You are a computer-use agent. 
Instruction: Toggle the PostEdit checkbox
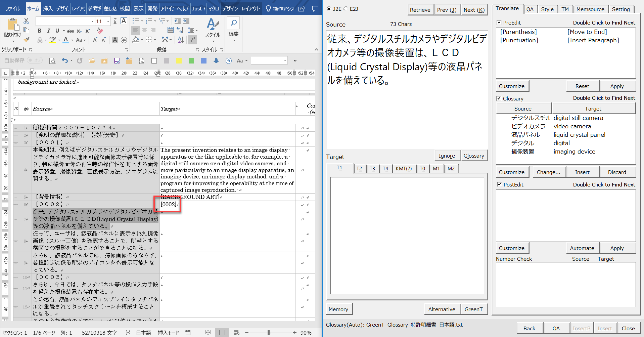point(499,184)
